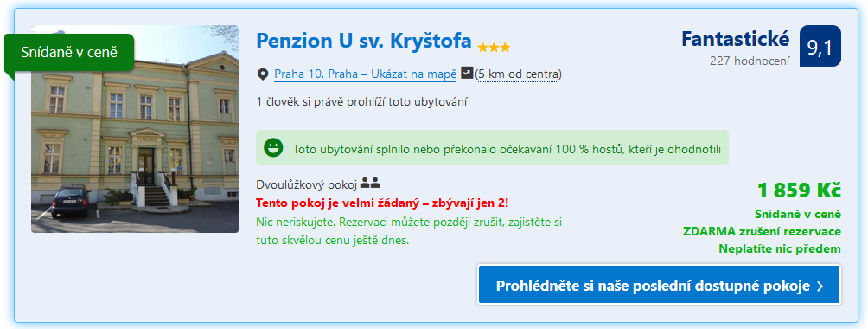This screenshot has height=329, width=868.
Task: Click the small checkmark icon before 5 km od centra
Action: point(467,73)
